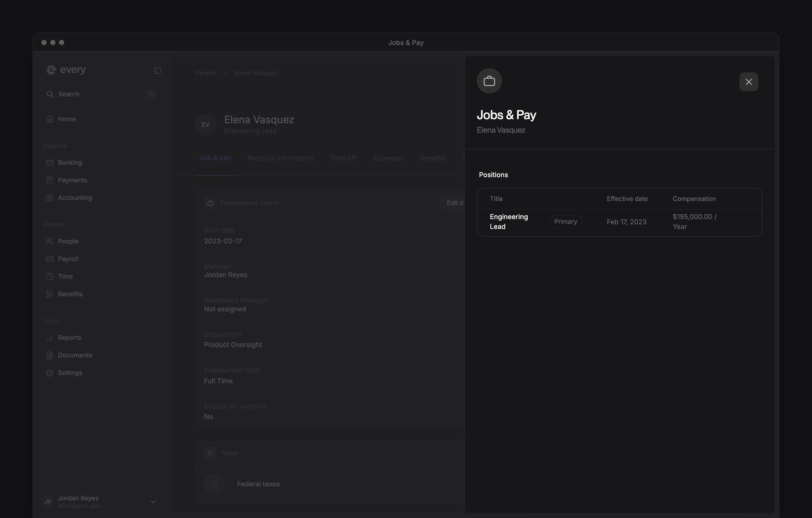The width and height of the screenshot is (812, 518).
Task: Open Benefits in the sidebar
Action: 102,294
